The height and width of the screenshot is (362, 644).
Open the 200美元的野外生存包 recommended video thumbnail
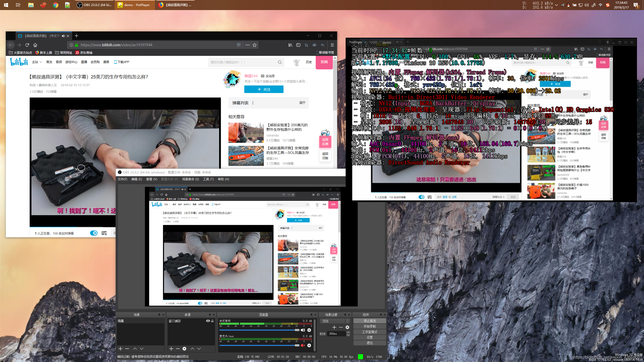[246, 133]
